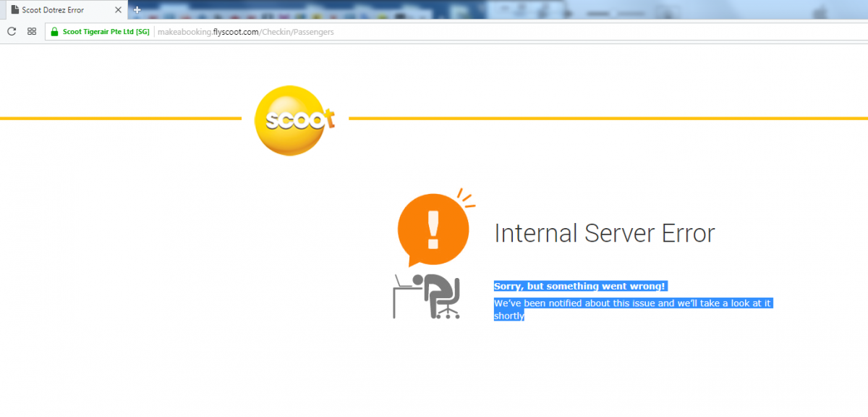The image size is (868, 417).
Task: Close the Scoot Dotrez Error tab
Action: [118, 10]
